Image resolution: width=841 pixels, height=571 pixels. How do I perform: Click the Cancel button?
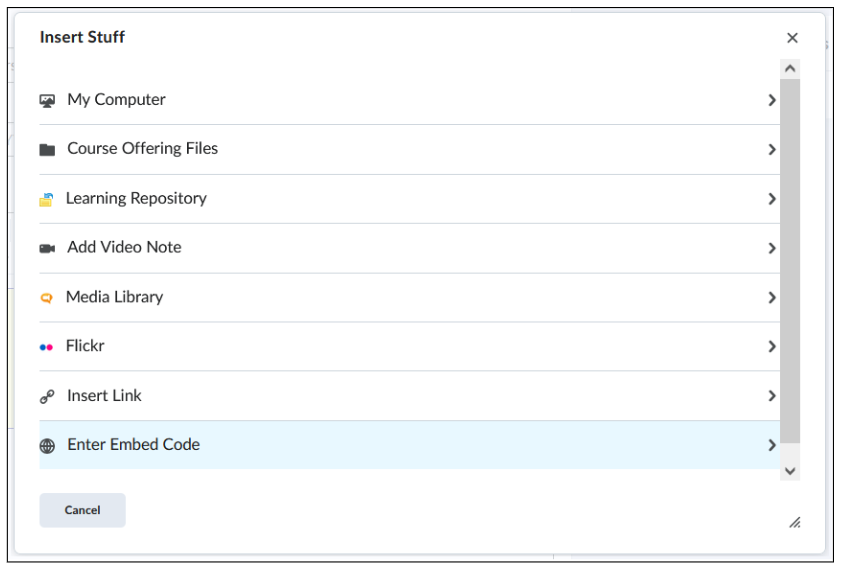[x=83, y=510]
